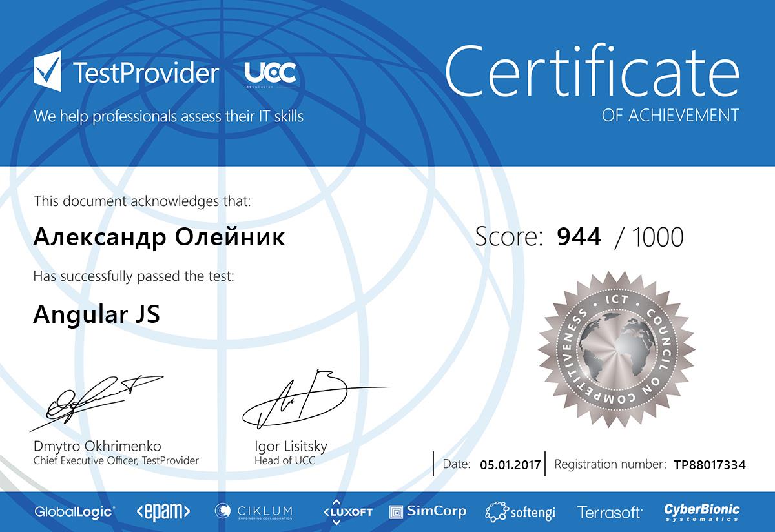
Task: Click the Ciklum sponsor logo
Action: click(253, 511)
